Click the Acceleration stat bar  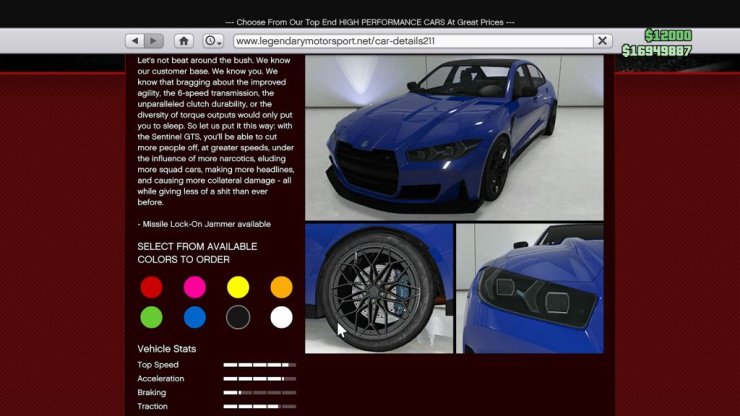point(260,379)
